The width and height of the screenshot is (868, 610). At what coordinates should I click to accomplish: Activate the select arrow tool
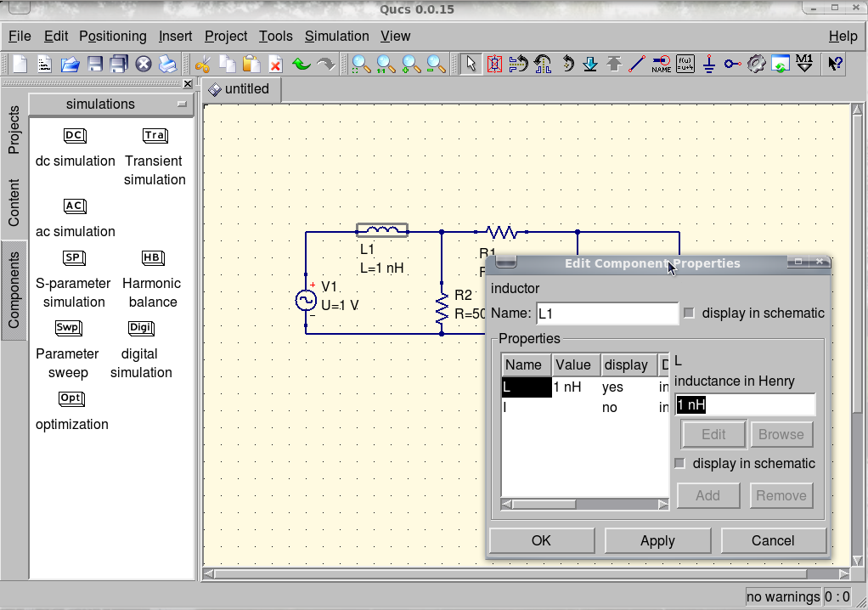(x=471, y=65)
